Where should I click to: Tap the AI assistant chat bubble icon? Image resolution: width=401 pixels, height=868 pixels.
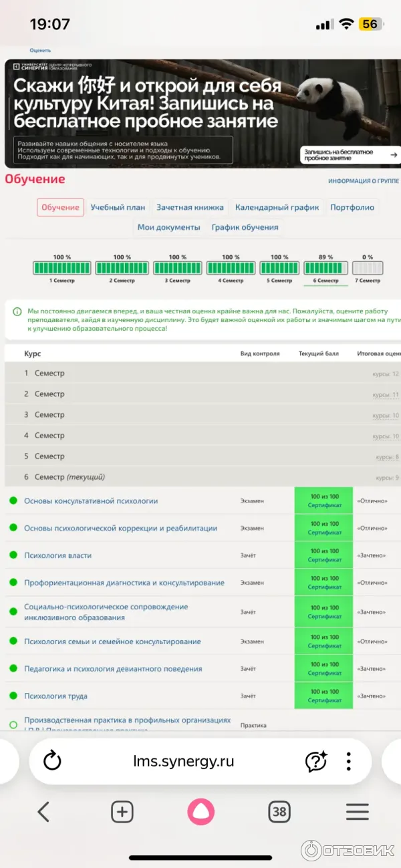tap(315, 761)
